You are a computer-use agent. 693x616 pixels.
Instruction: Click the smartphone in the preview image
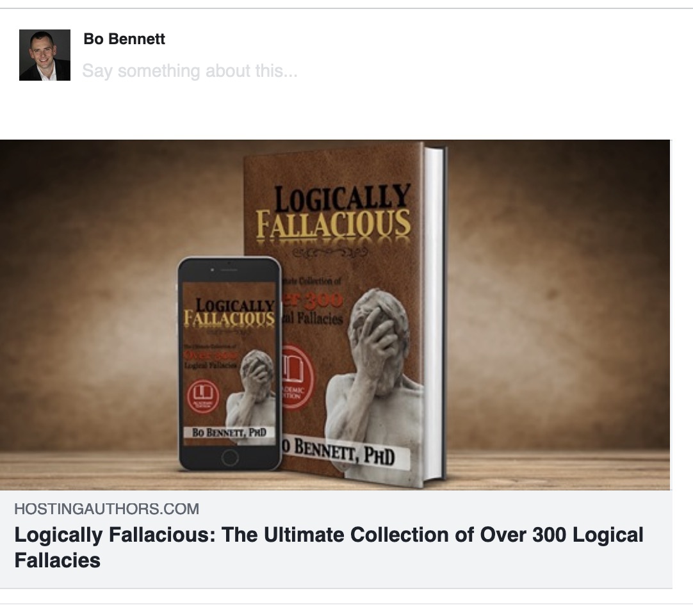pos(229,364)
